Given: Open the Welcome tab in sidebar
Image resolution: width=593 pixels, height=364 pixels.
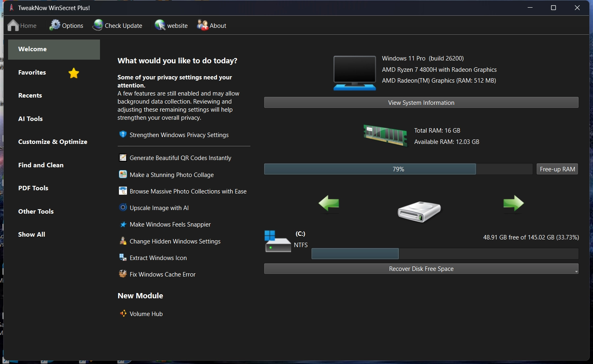Looking at the screenshot, I should pos(54,49).
